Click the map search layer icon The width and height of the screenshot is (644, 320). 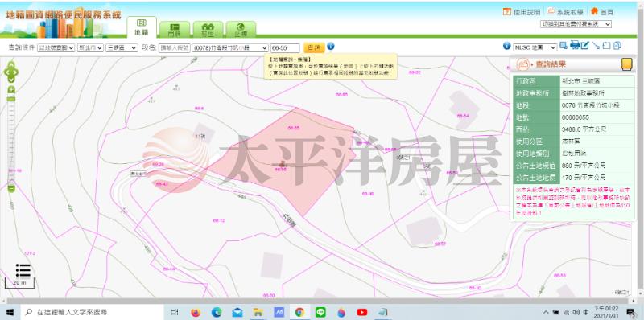[563, 46]
